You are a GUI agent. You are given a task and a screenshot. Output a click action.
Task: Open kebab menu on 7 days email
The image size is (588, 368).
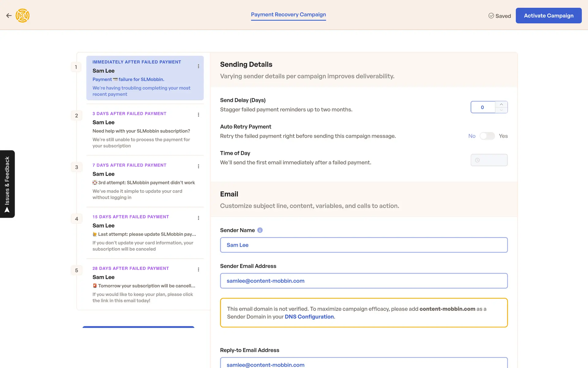(x=198, y=166)
